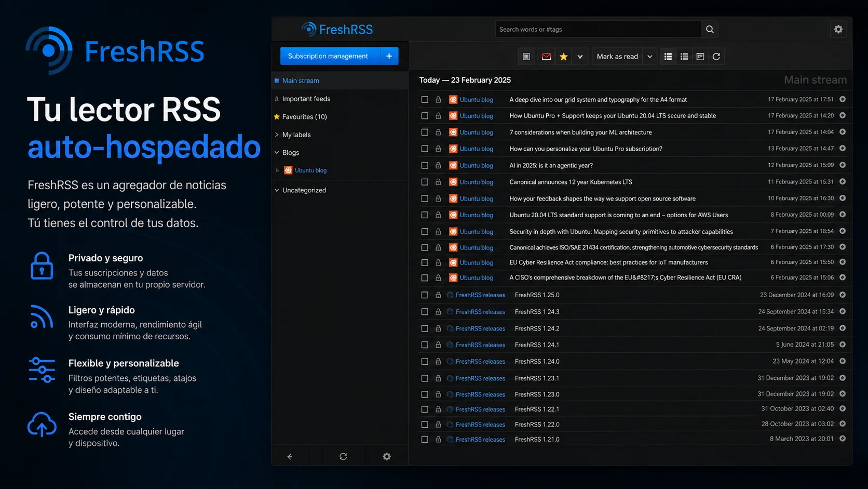The image size is (868, 489).
Task: Refresh feeds using the toolbar refresh icon
Action: [716, 57]
